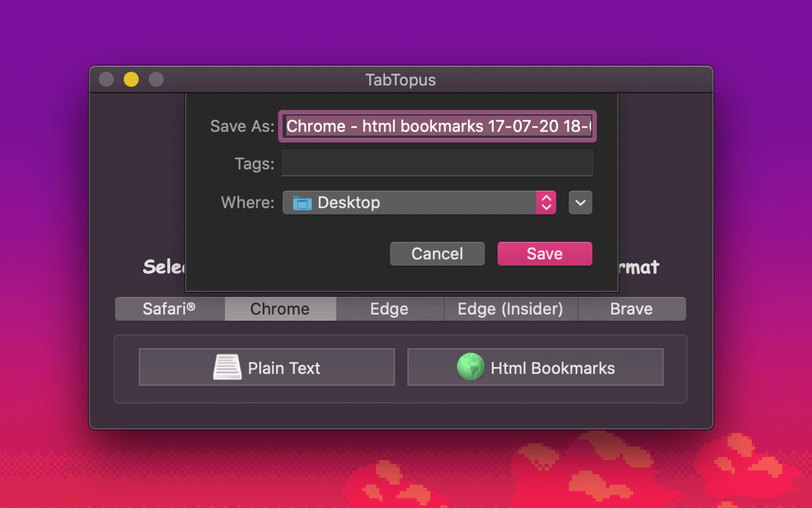This screenshot has height=508, width=812.
Task: Switch to the Safari browser tab
Action: coord(170,309)
